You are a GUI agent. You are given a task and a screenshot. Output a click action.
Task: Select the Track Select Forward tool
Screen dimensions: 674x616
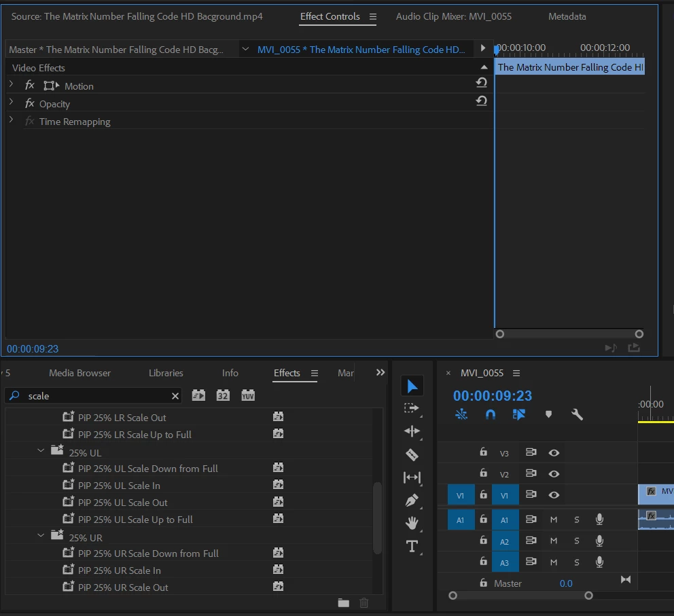pyautogui.click(x=411, y=408)
